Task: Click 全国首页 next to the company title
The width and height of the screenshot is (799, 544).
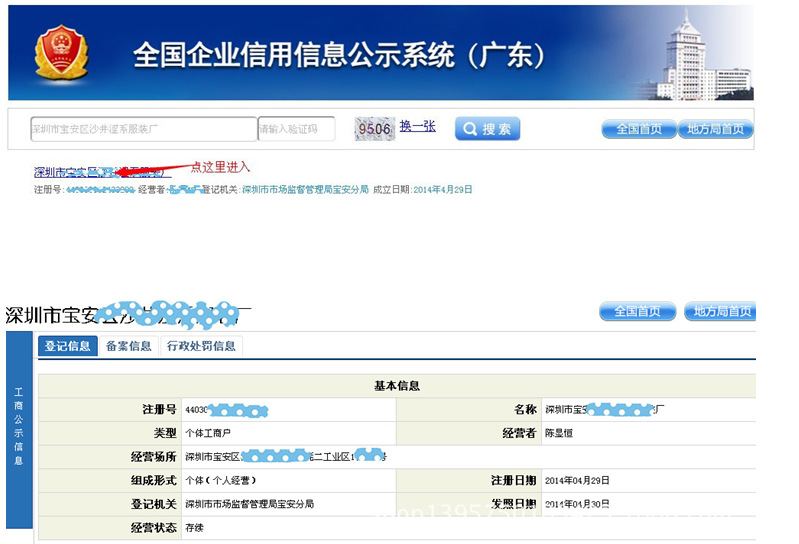Action: (638, 311)
